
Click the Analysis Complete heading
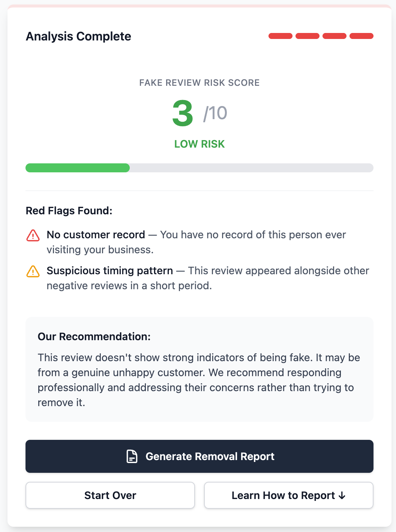(x=78, y=36)
